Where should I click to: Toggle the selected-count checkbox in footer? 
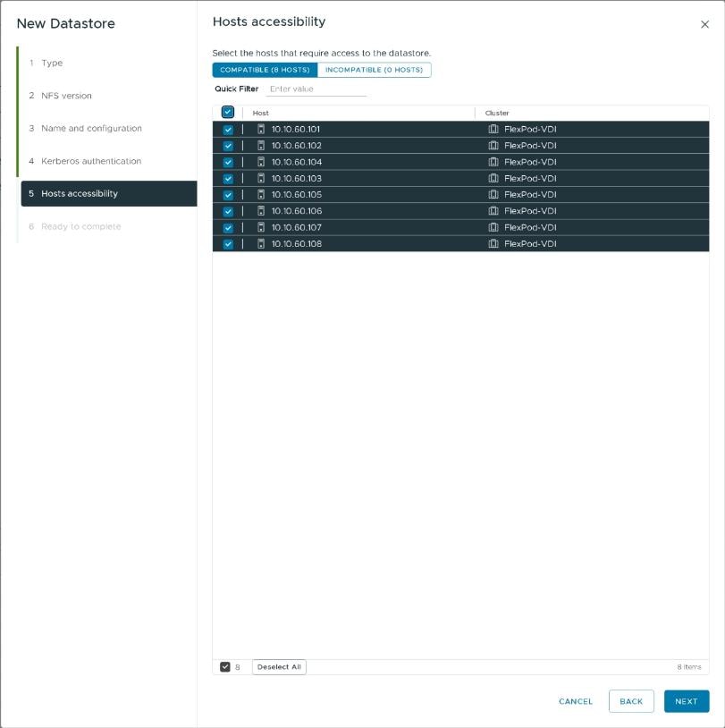point(225,666)
